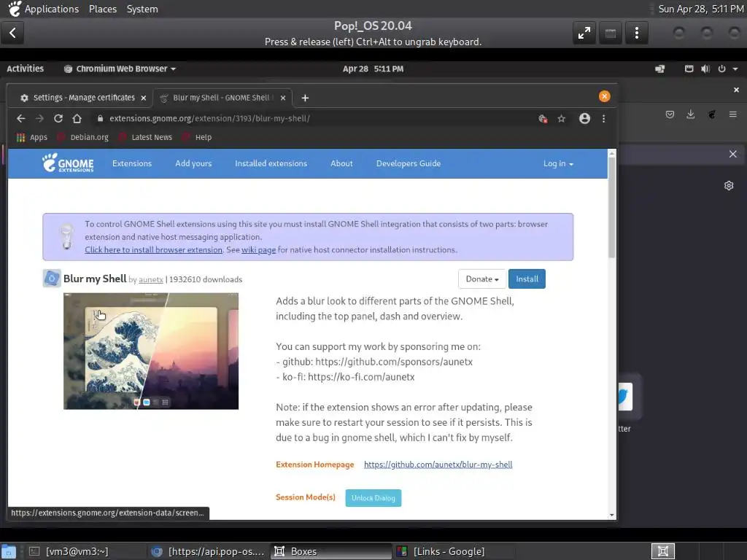
Task: Toggle fullscreen in Boxes header
Action: pyautogui.click(x=584, y=33)
